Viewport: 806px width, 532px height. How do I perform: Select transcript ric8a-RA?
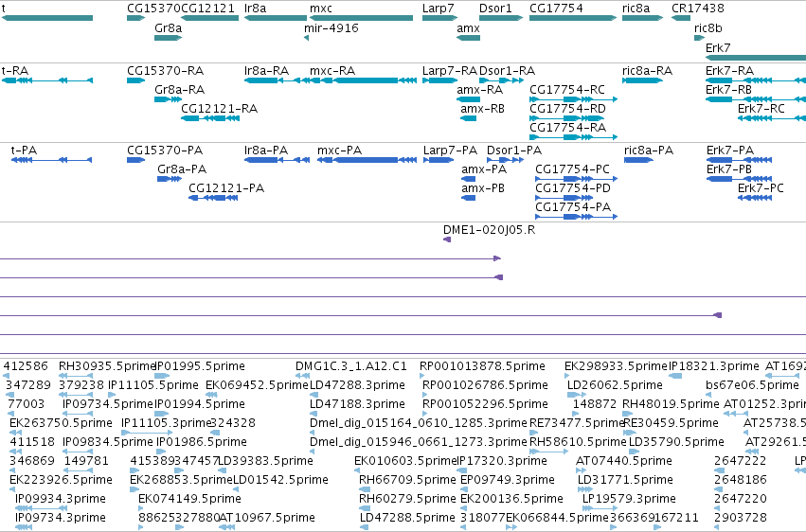tap(642, 80)
